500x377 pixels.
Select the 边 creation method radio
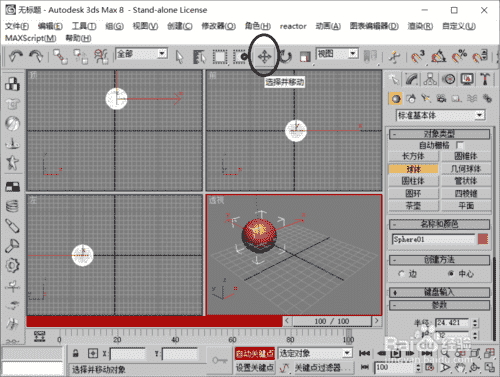401,274
